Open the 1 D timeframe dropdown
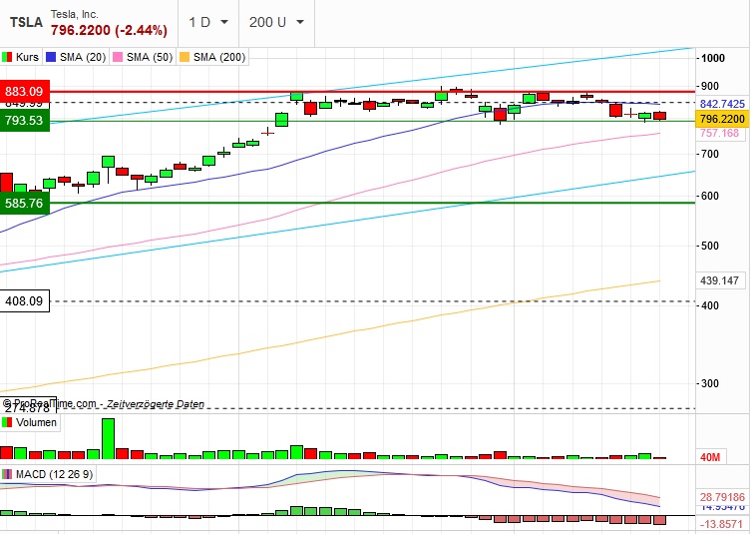This screenshot has width=756, height=534. click(208, 23)
